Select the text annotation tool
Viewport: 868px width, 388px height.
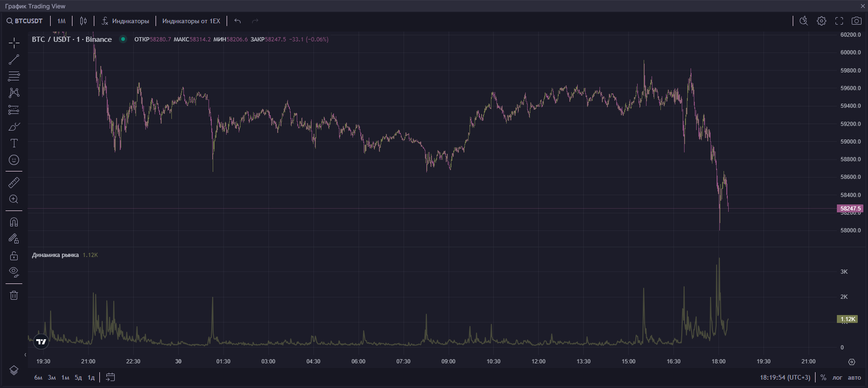pyautogui.click(x=14, y=143)
